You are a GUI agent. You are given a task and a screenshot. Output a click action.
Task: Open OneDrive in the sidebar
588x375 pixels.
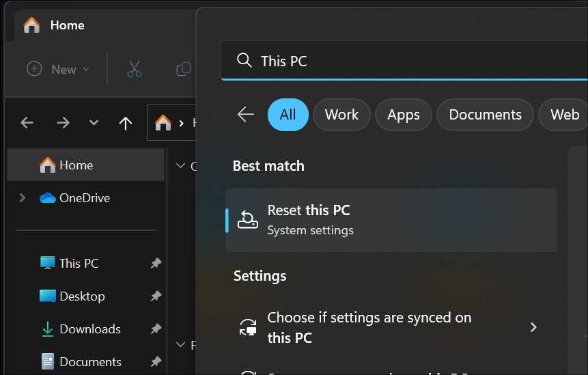click(85, 197)
